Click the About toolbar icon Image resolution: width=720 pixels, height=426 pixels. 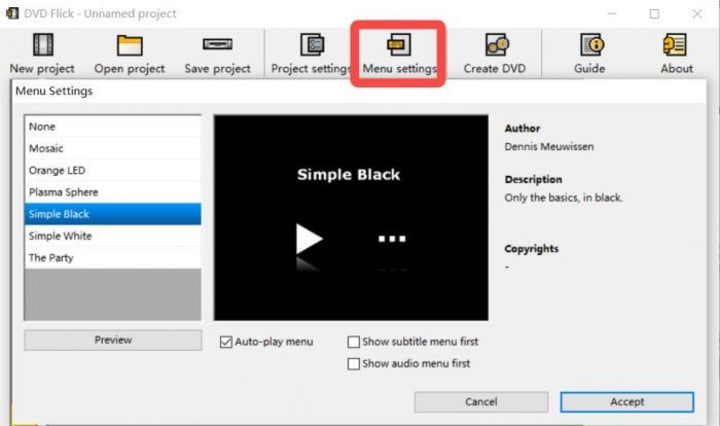pos(675,45)
